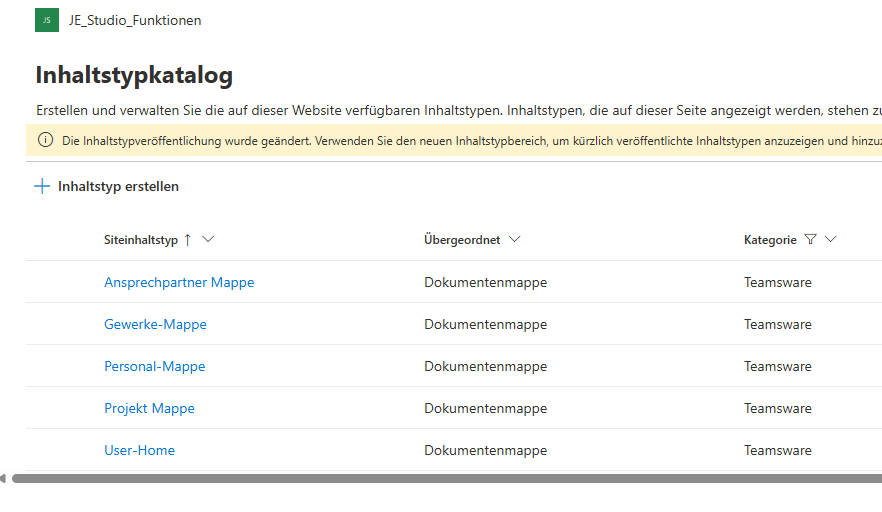Click the Teamsware category cell in User-Home row

coord(777,450)
